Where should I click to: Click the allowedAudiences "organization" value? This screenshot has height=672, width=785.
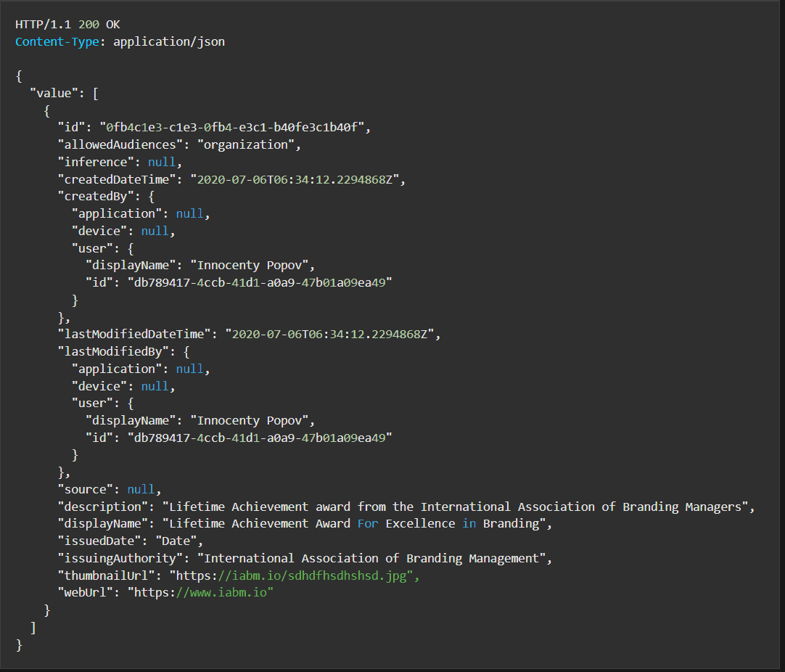[246, 145]
